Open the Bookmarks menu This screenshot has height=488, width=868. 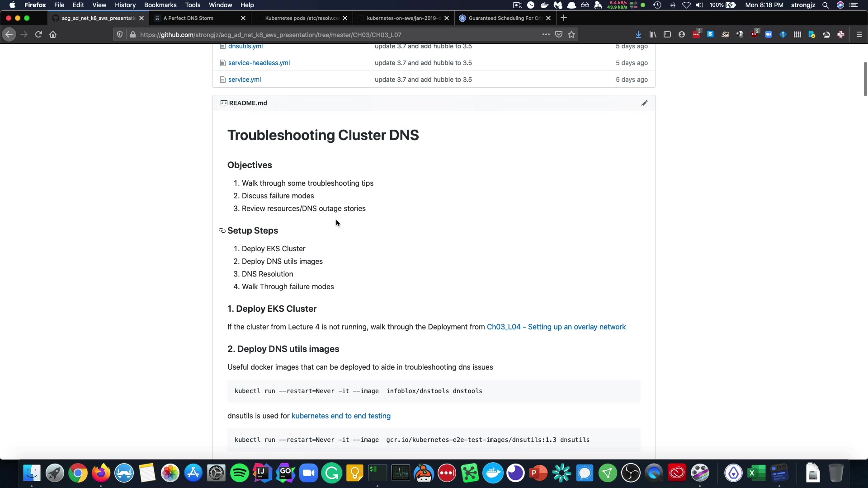click(160, 5)
